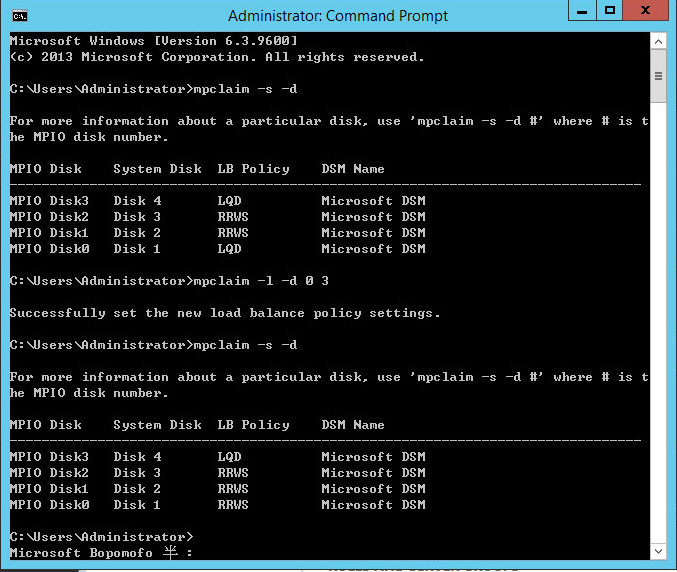Click the Microsoft Bopomofo input indicator text
Screen dimensions: 677x572
point(81,553)
